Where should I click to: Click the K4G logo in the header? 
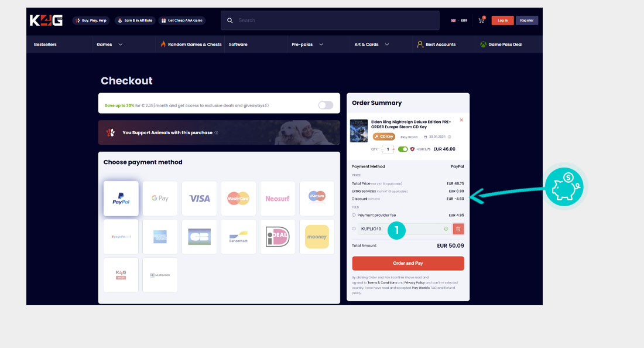[46, 20]
